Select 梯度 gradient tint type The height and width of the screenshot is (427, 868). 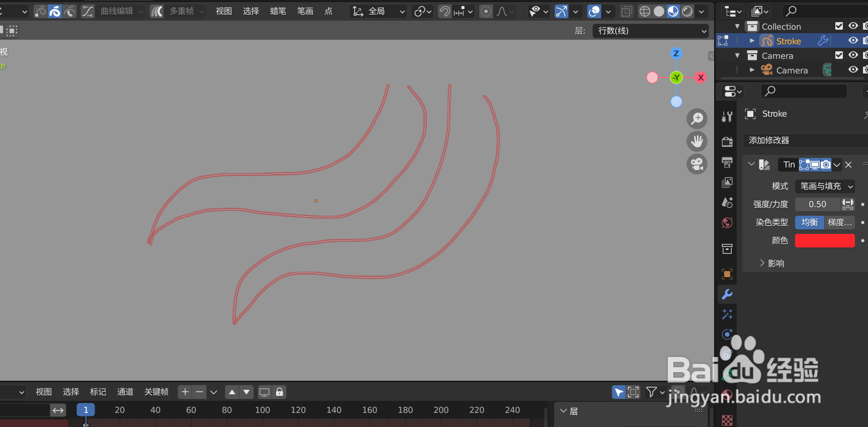click(840, 222)
